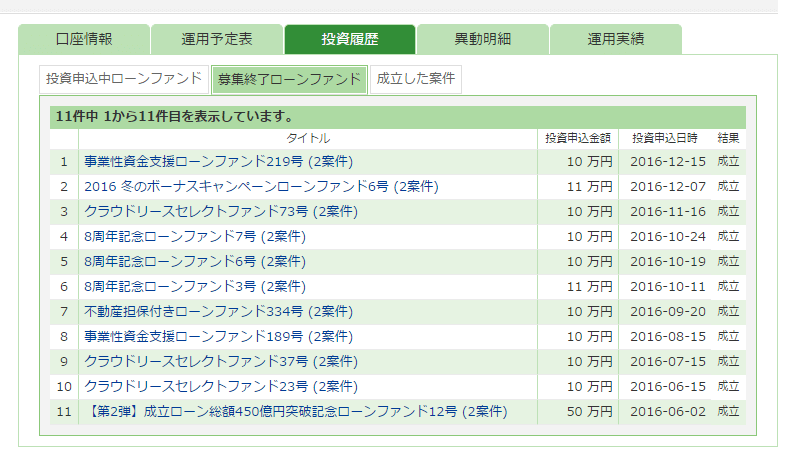
Task: Click row number 10 cell
Action: click(x=64, y=387)
